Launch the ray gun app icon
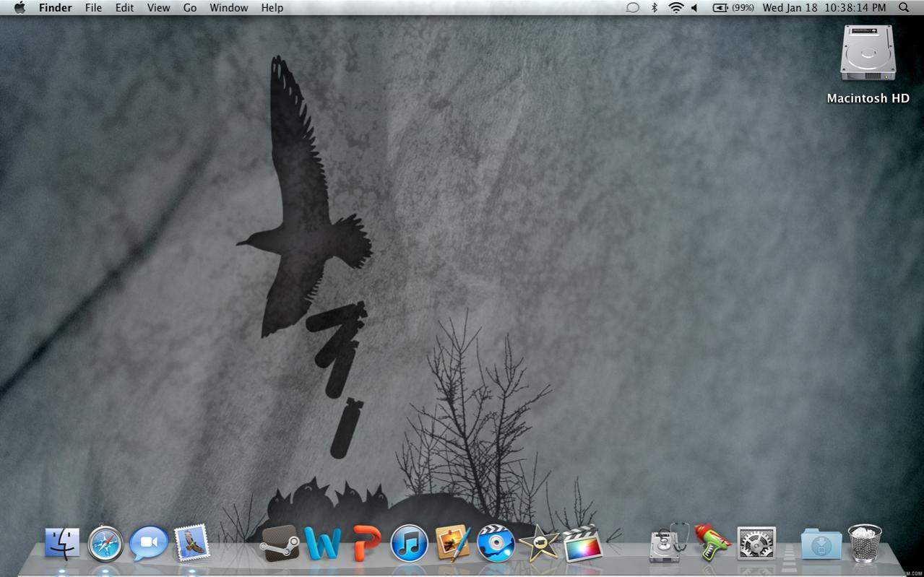Viewport: 924px width, 577px height. 712,542
